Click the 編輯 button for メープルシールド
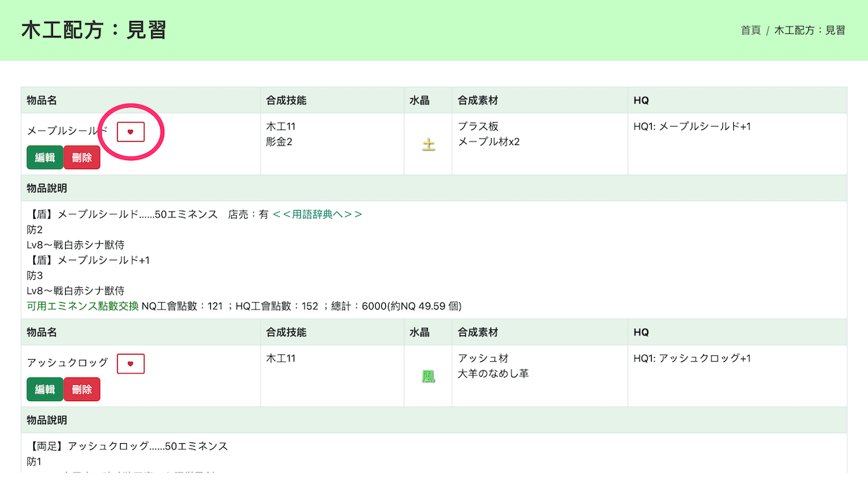Screen dimensions: 868x496 coord(44,157)
